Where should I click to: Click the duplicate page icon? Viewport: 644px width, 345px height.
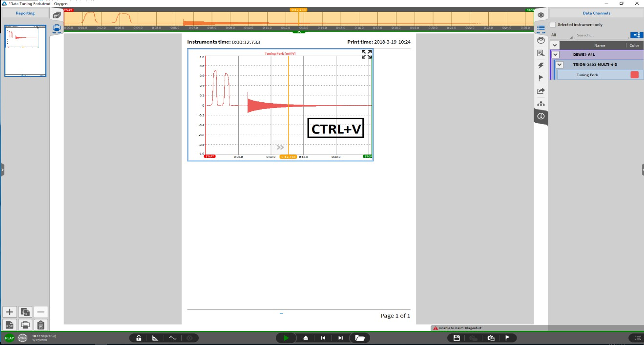click(x=25, y=312)
